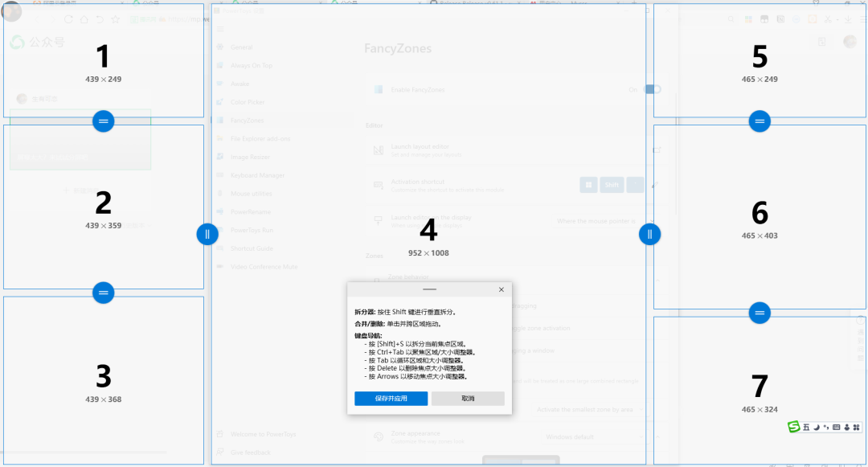This screenshot has width=868, height=467.
Task: Open Awake in PowerToys sidebar
Action: point(240,84)
